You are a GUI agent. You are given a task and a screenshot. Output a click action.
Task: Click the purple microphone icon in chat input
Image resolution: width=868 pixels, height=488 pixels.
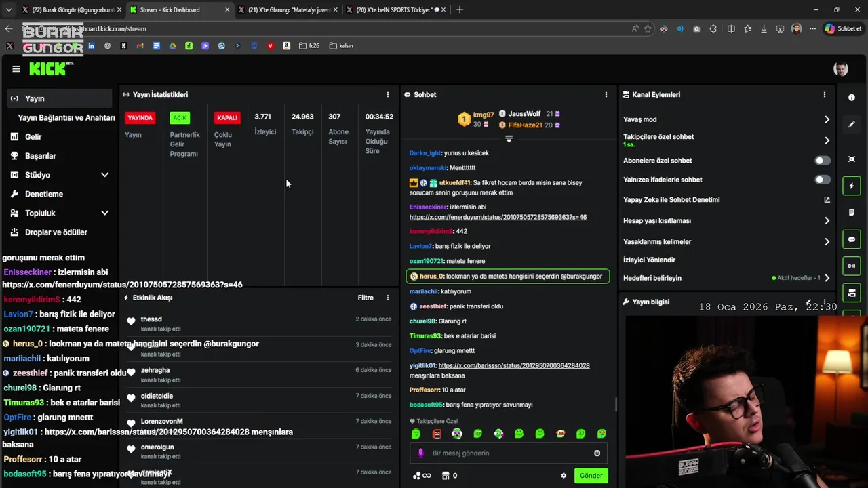pos(421,453)
